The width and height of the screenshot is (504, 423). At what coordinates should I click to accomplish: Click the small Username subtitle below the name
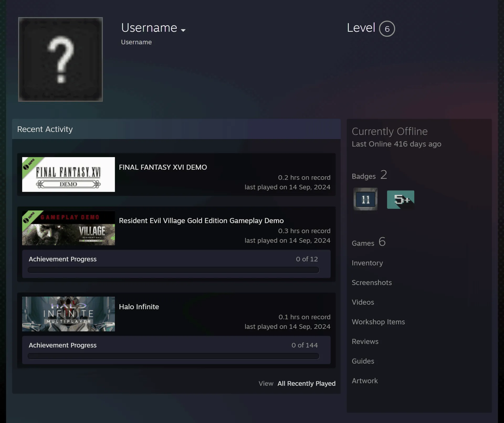click(136, 42)
